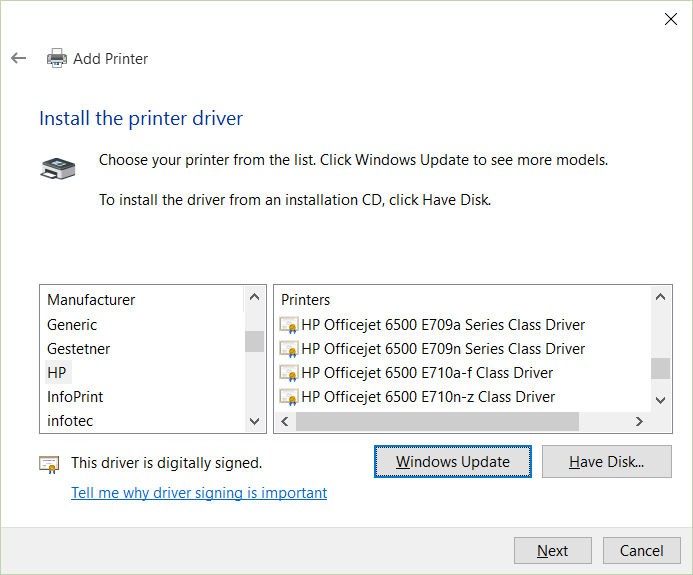Viewport: 693px width, 575px height.
Task: Open 'Tell me why driver signing is important'
Action: pyautogui.click(x=199, y=492)
